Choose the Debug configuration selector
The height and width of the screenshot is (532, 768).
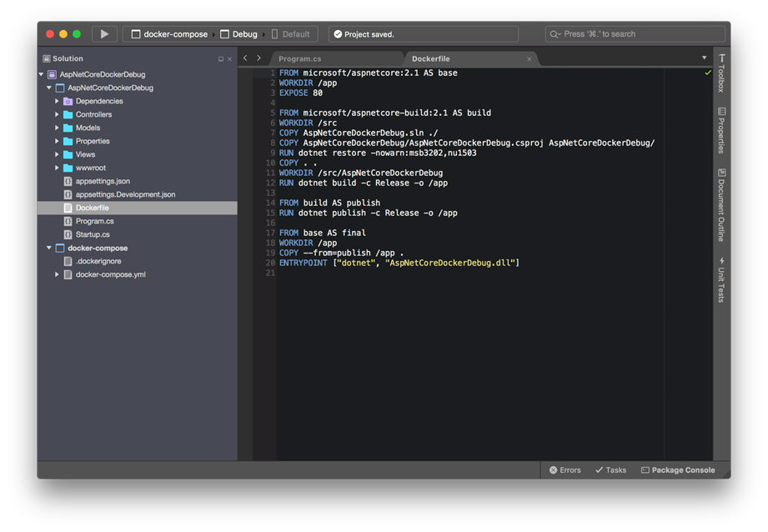(238, 34)
